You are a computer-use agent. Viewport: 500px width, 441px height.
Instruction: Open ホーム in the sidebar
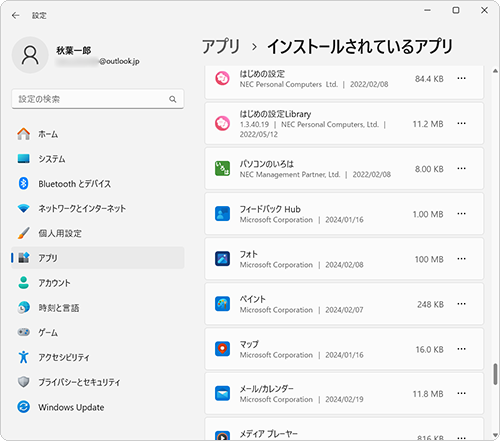pyautogui.click(x=98, y=134)
